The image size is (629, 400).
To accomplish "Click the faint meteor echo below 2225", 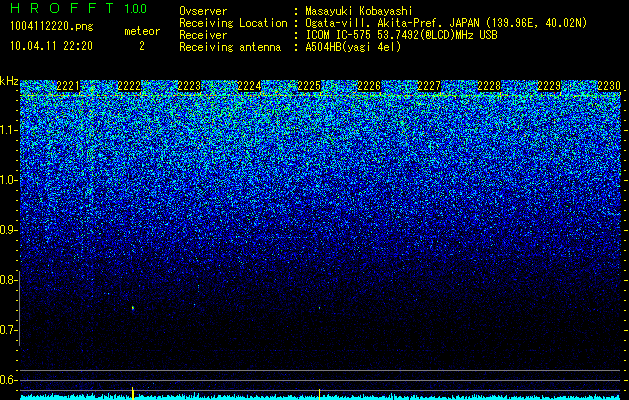I will 319,308.
